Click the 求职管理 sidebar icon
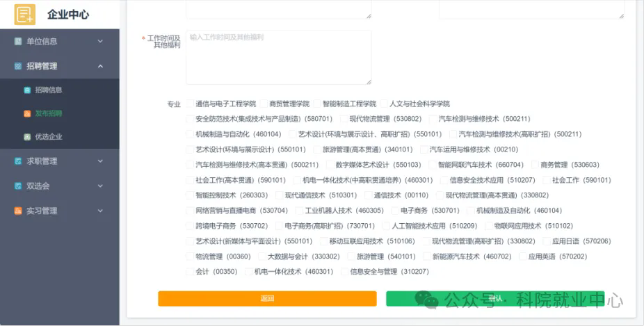 [18, 161]
